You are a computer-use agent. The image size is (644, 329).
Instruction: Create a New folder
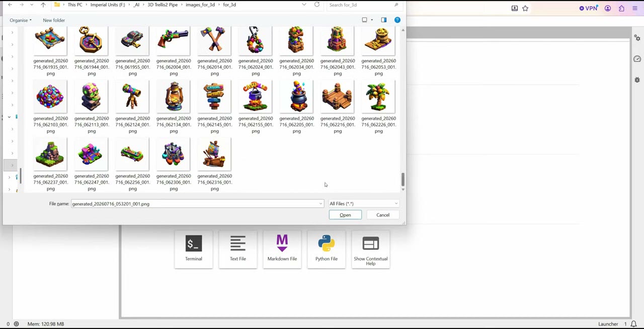(54, 20)
